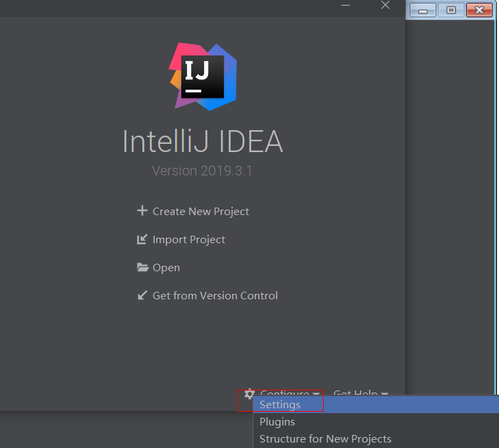Click the Version 2019.3.1 text
The image size is (499, 448).
(202, 171)
